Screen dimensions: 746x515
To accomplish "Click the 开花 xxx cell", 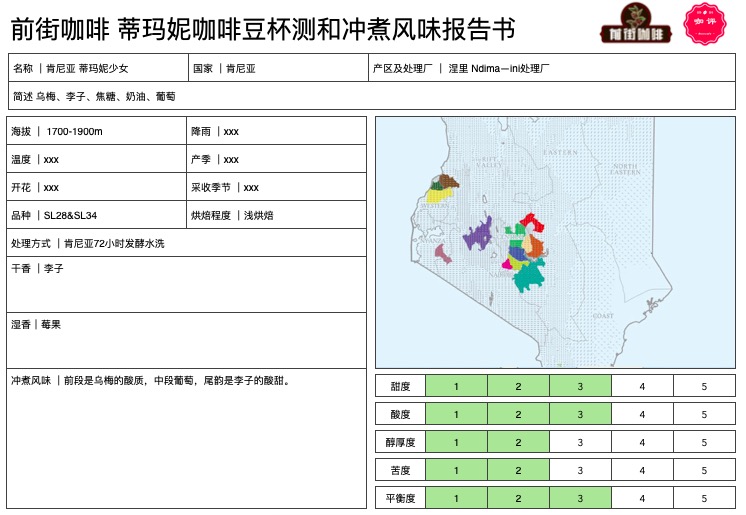I will pos(97,187).
